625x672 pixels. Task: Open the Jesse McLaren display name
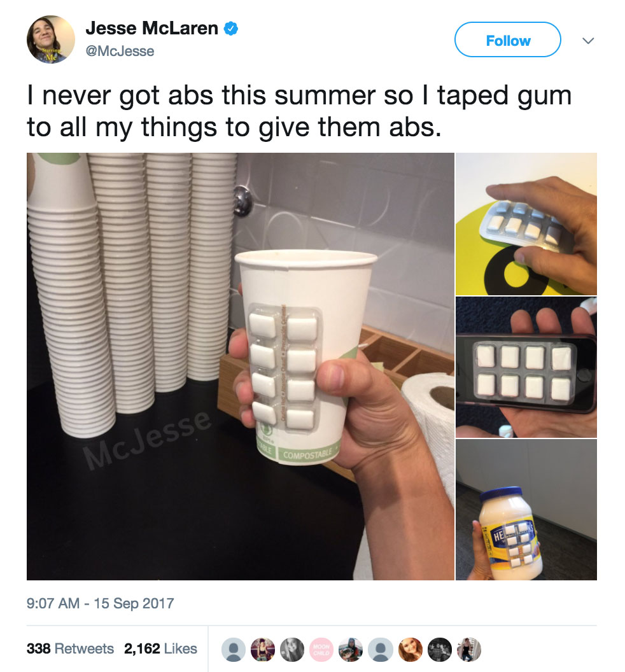point(151,28)
